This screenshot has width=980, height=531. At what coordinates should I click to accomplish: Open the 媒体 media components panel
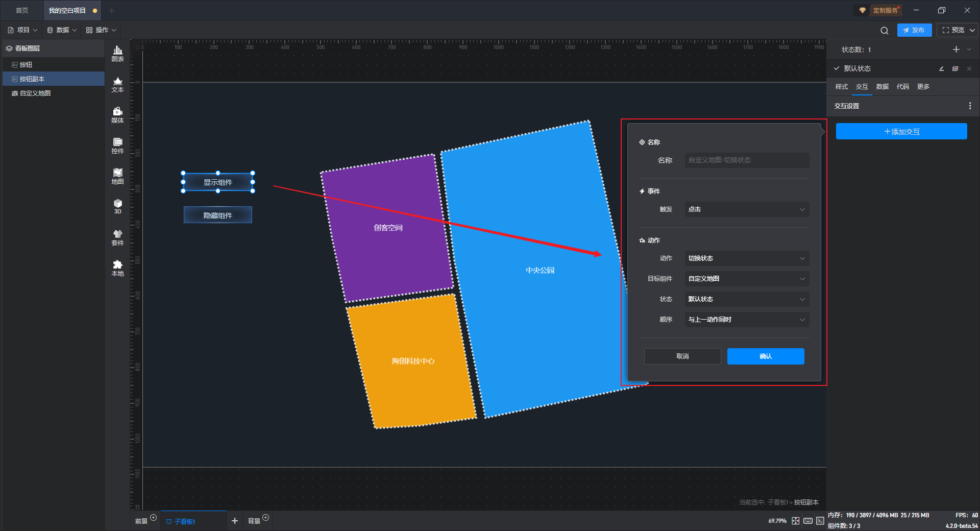[117, 115]
